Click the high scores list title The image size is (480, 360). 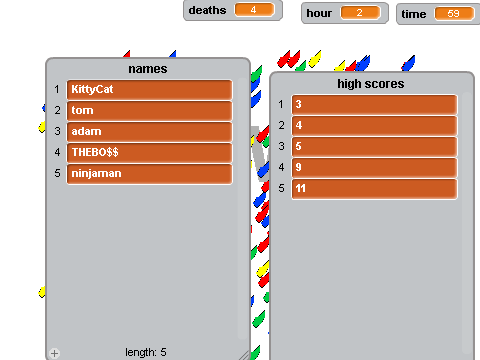(x=371, y=84)
